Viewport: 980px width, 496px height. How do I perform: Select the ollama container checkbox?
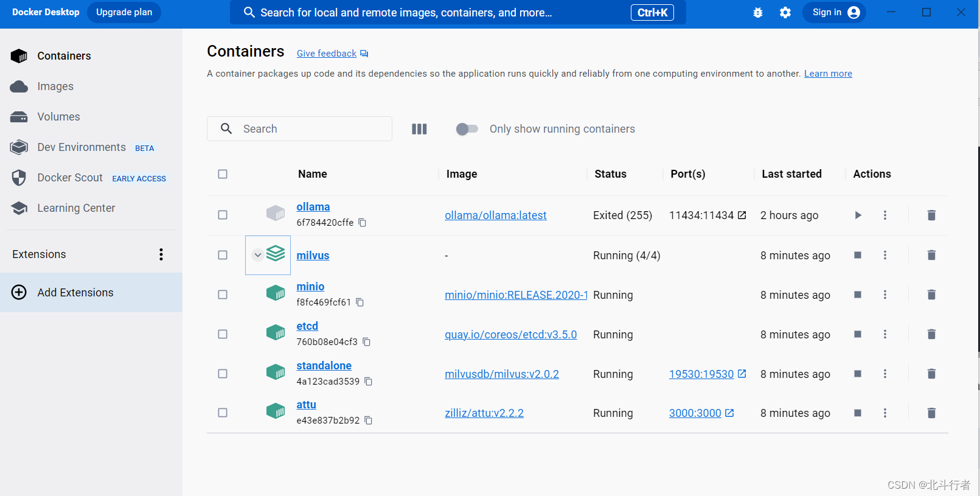pyautogui.click(x=223, y=215)
